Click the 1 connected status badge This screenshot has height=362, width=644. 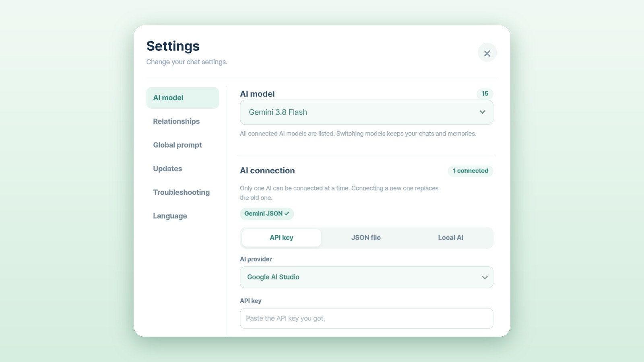[x=470, y=171]
